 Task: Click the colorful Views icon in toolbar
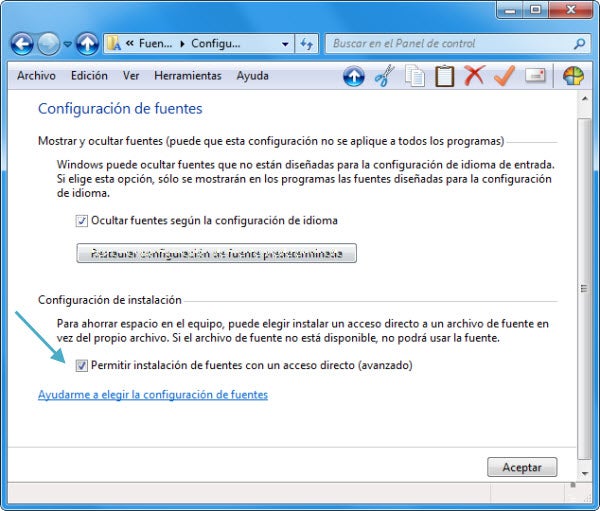tap(573, 76)
